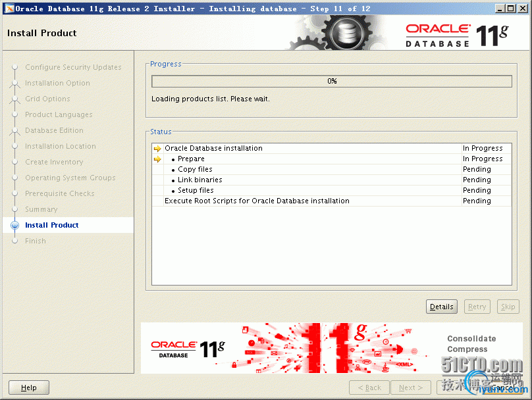Select the Operating System Groups step
Image resolution: width=532 pixels, height=400 pixels.
point(70,178)
